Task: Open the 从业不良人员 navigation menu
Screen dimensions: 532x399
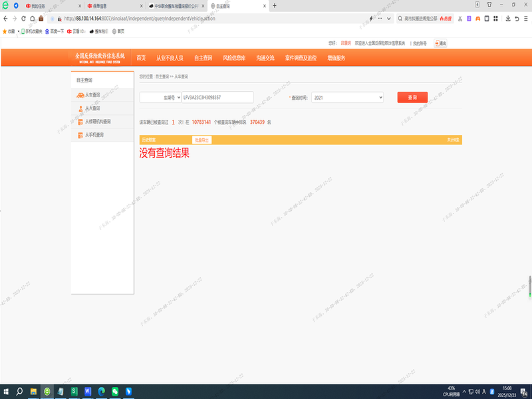Action: tap(170, 58)
